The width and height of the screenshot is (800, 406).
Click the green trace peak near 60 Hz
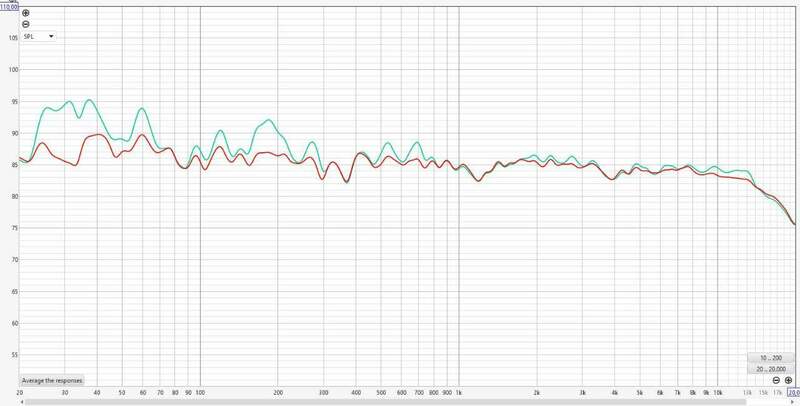click(142, 108)
